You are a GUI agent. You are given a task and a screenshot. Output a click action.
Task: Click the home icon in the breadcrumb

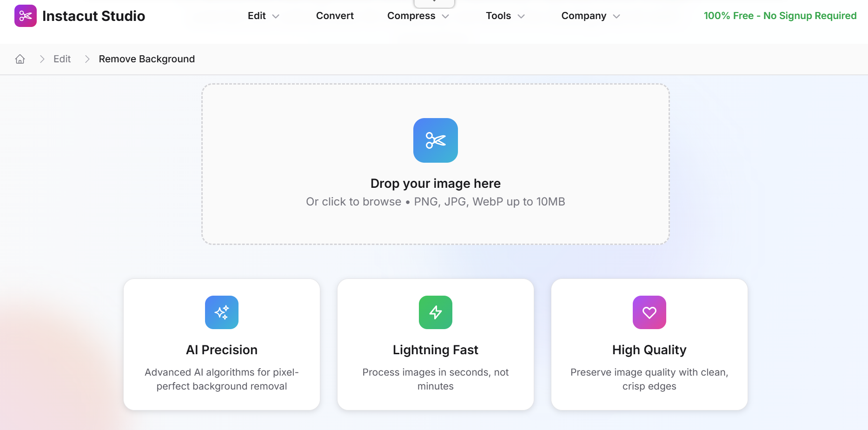click(x=20, y=59)
